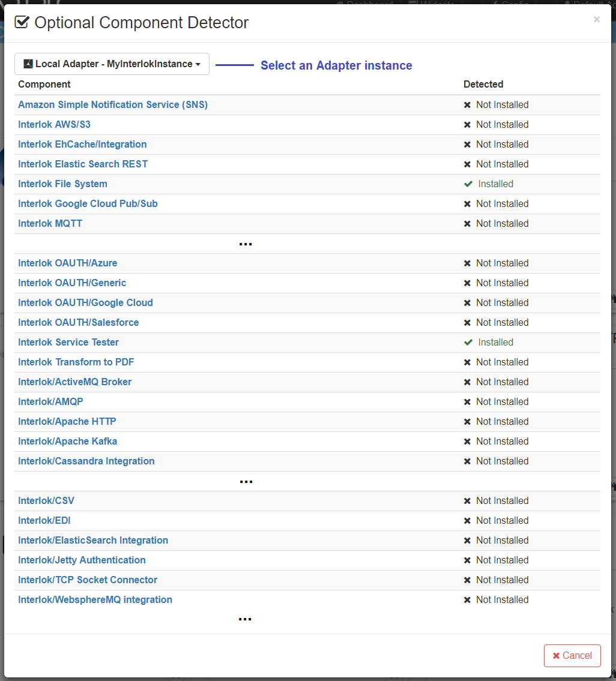Open the Interlok/Apache Kafka link

click(x=67, y=441)
